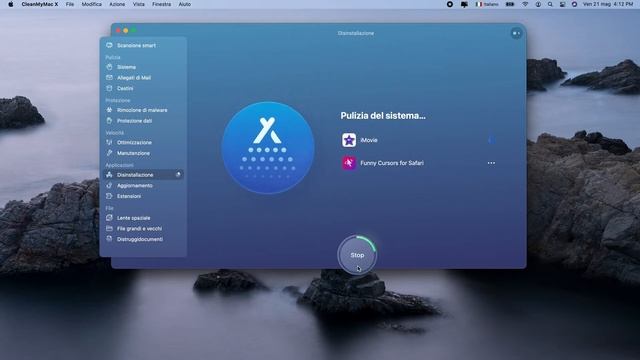Select Rimozione di malware in the sidebar
The width and height of the screenshot is (640, 360).
(143, 110)
